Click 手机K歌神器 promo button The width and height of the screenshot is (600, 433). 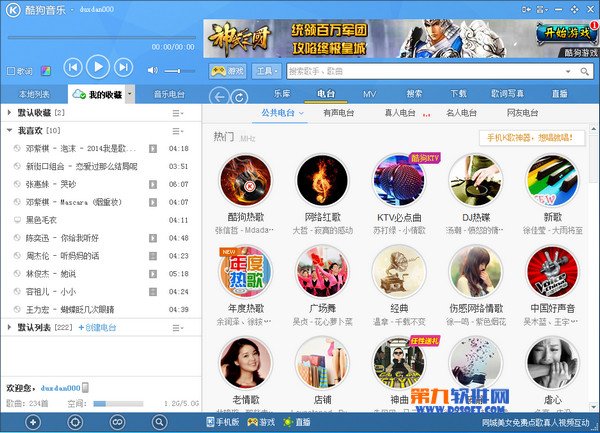[532, 138]
